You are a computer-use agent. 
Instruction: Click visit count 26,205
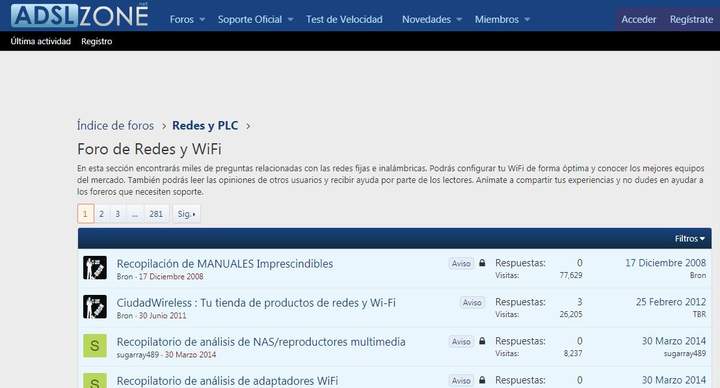tap(571, 315)
